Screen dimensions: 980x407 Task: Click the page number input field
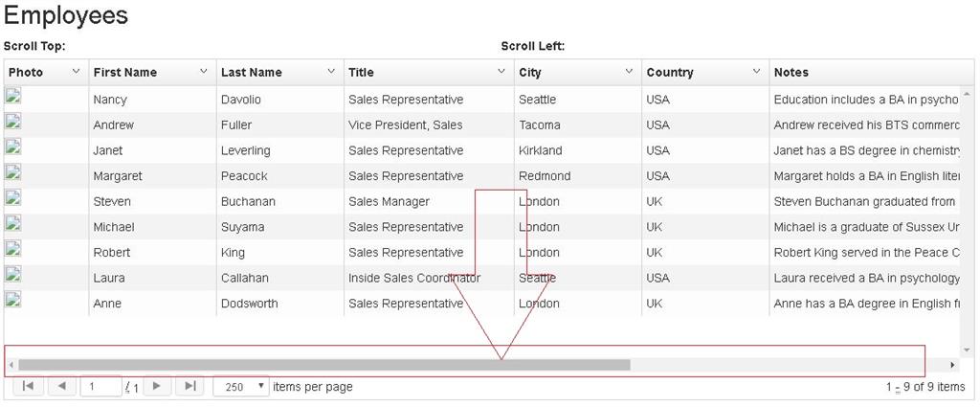[100, 386]
